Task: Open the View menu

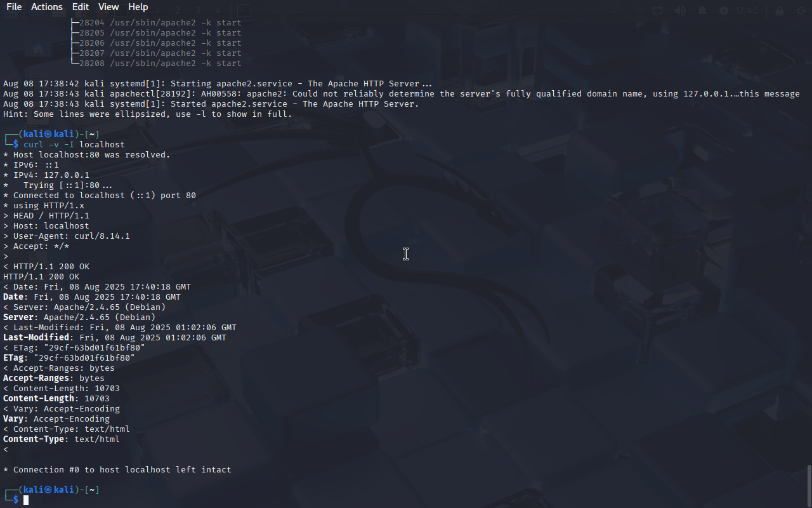Action: pos(108,7)
